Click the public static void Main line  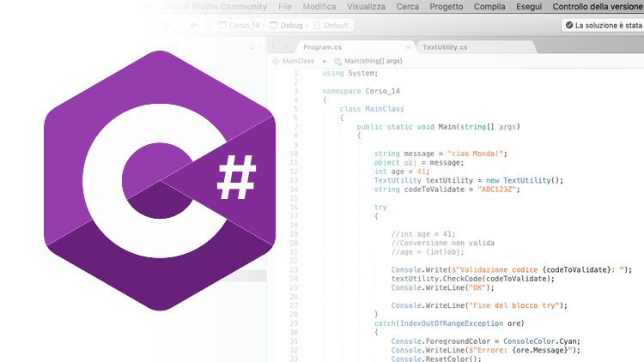tap(438, 127)
